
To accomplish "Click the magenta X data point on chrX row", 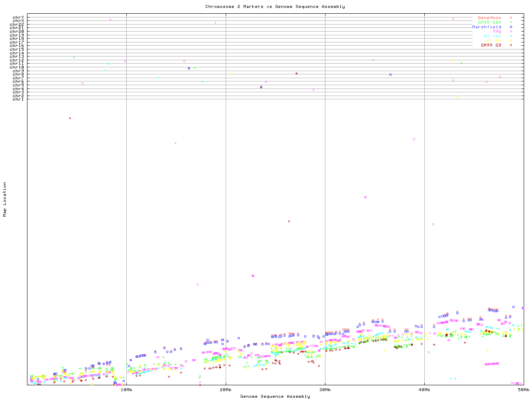I will [110, 20].
